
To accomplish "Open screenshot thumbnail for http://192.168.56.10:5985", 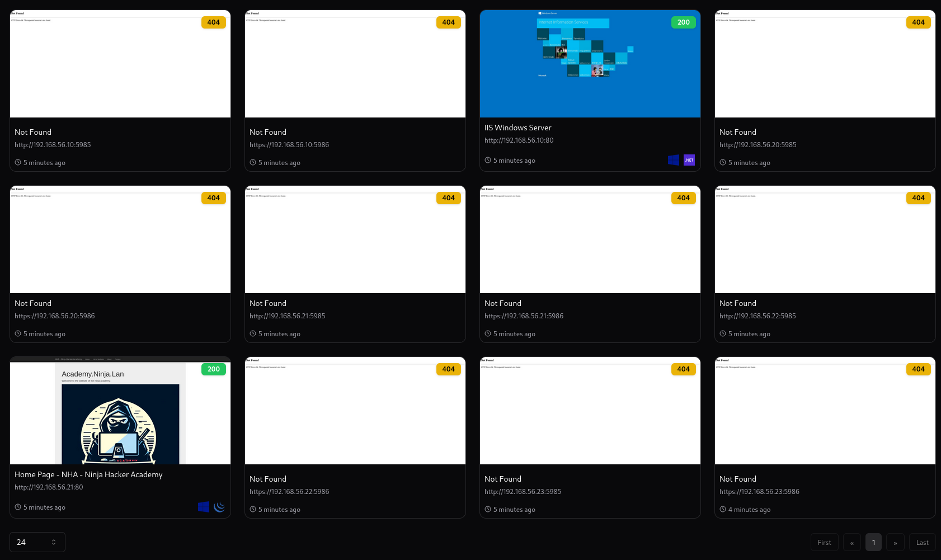I will [120, 64].
